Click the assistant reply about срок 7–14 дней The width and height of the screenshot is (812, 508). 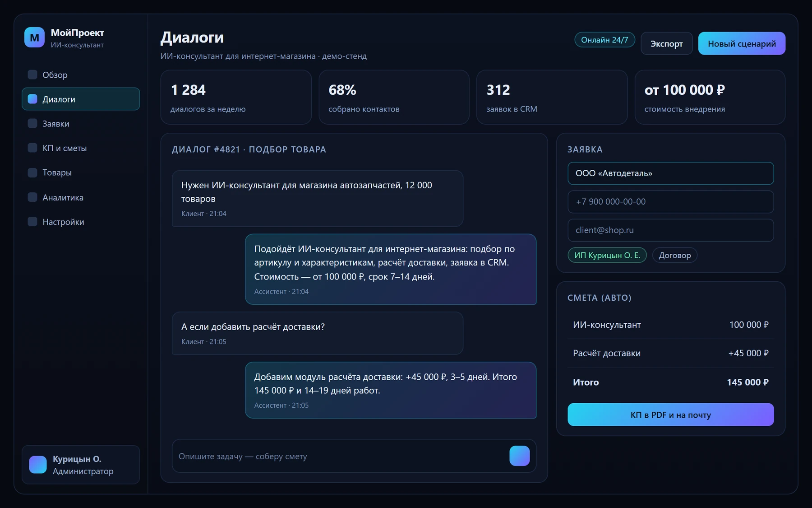pos(391,269)
